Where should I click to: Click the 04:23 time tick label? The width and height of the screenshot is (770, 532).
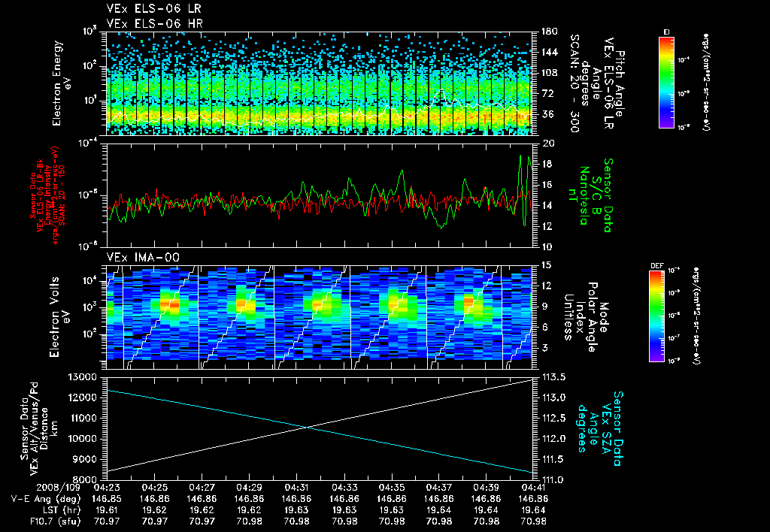coord(107,488)
